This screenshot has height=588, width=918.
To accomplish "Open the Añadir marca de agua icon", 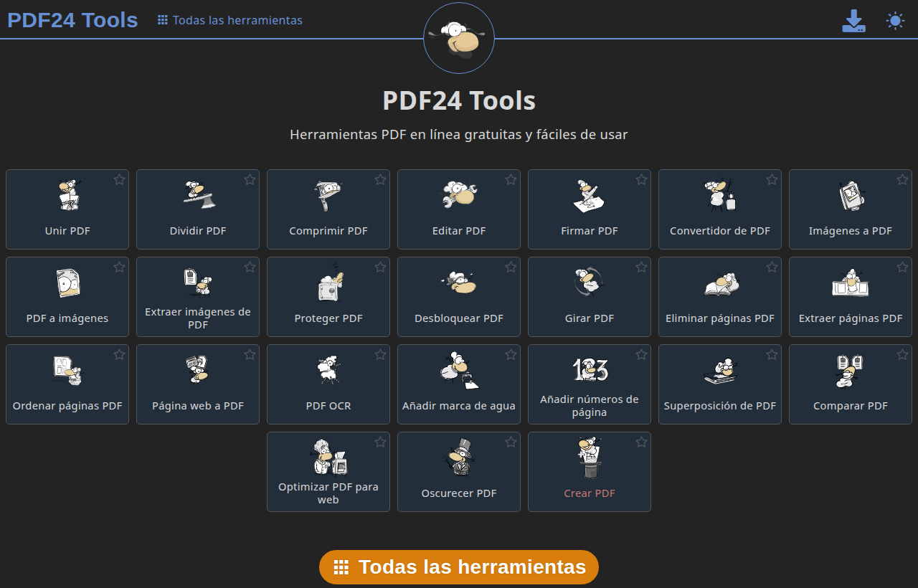I will pos(459,370).
